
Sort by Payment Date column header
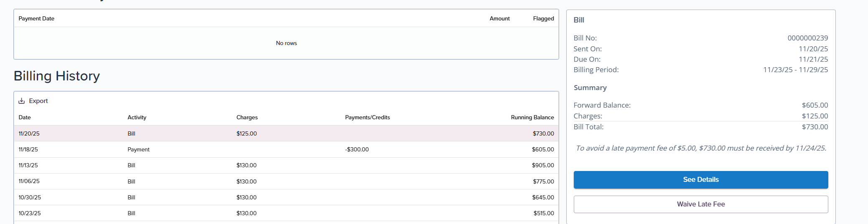click(36, 19)
